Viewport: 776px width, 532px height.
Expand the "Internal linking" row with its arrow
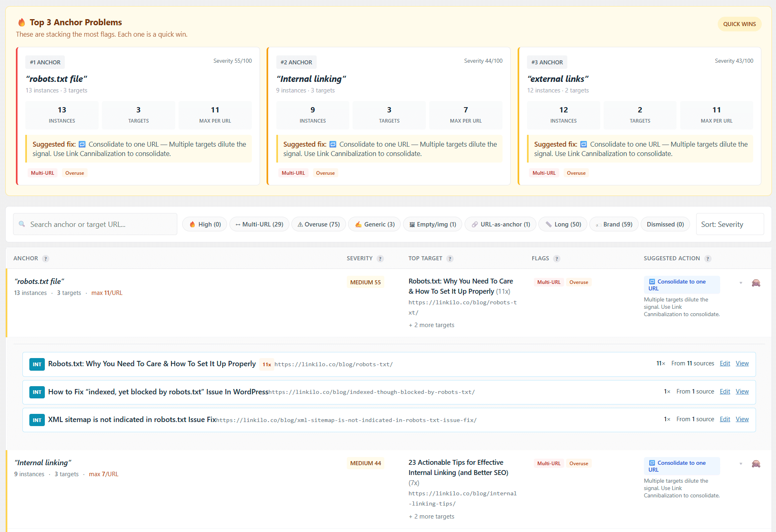pyautogui.click(x=741, y=464)
